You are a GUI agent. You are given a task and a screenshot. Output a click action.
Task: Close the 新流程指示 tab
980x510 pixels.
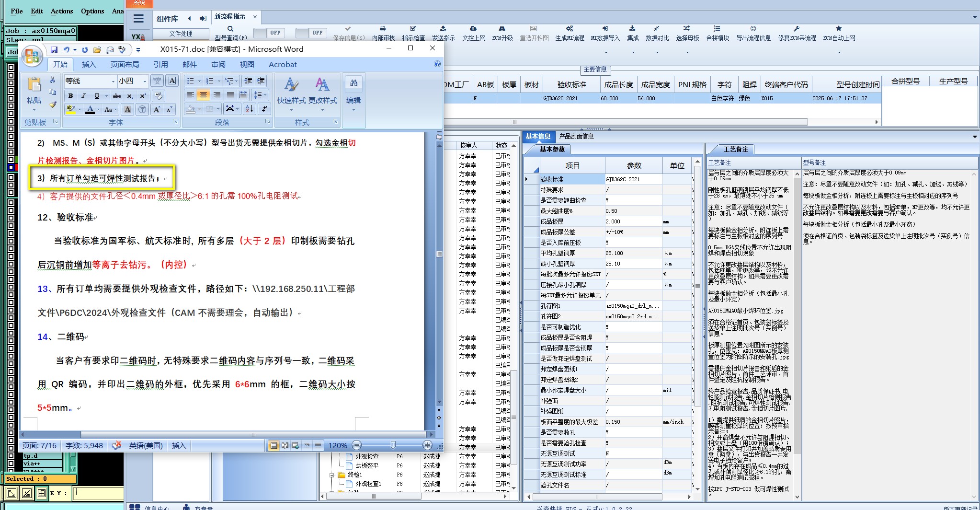click(x=255, y=17)
